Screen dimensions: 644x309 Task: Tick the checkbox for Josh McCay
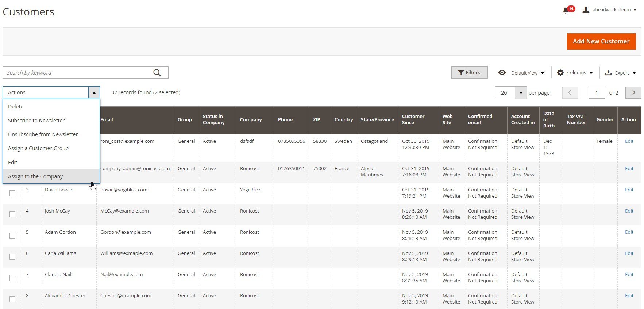pos(12,214)
